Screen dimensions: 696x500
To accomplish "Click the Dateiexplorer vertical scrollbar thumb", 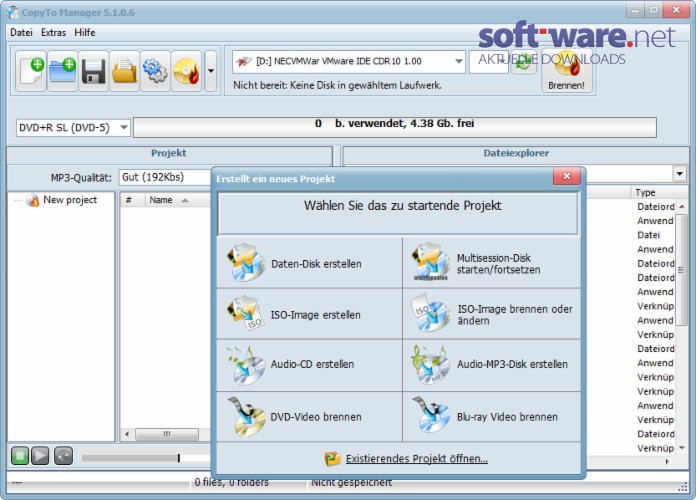I will (681, 270).
